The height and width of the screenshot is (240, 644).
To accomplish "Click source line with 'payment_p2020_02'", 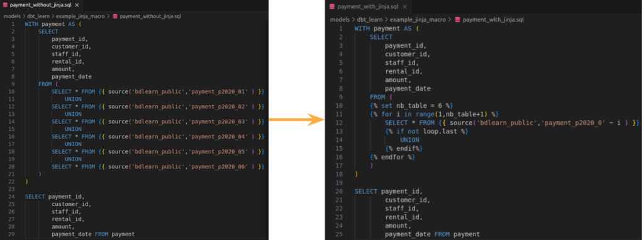I will [x=158, y=106].
